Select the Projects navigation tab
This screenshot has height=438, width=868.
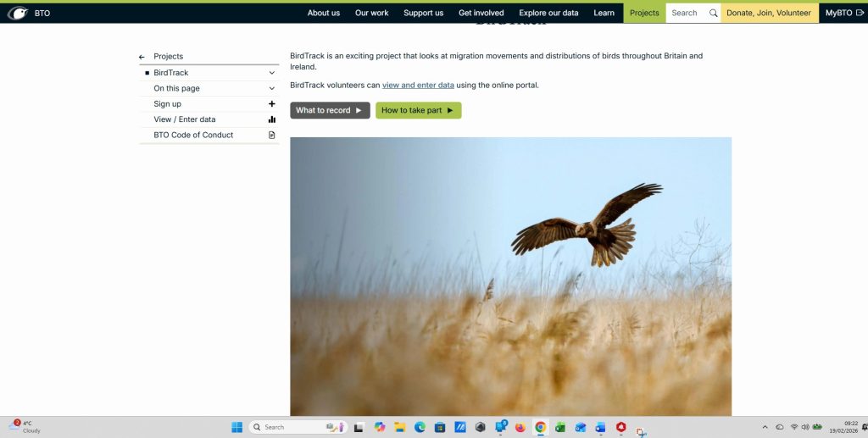coord(644,14)
